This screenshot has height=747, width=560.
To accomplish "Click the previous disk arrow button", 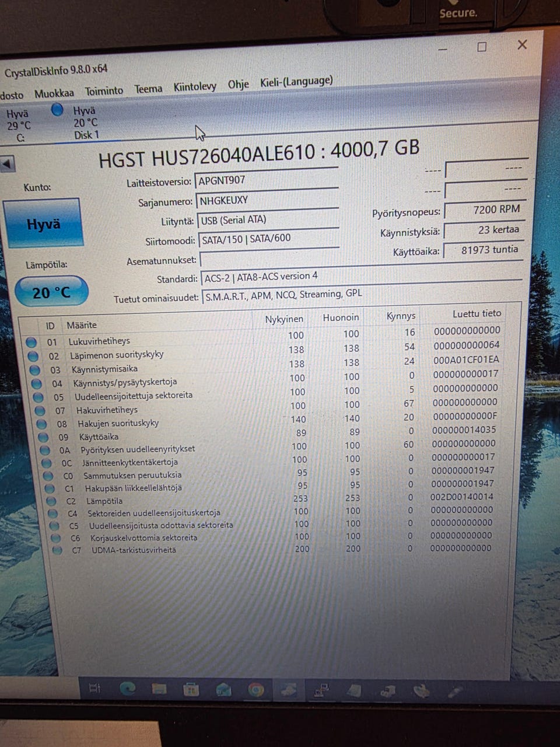I will click(7, 164).
